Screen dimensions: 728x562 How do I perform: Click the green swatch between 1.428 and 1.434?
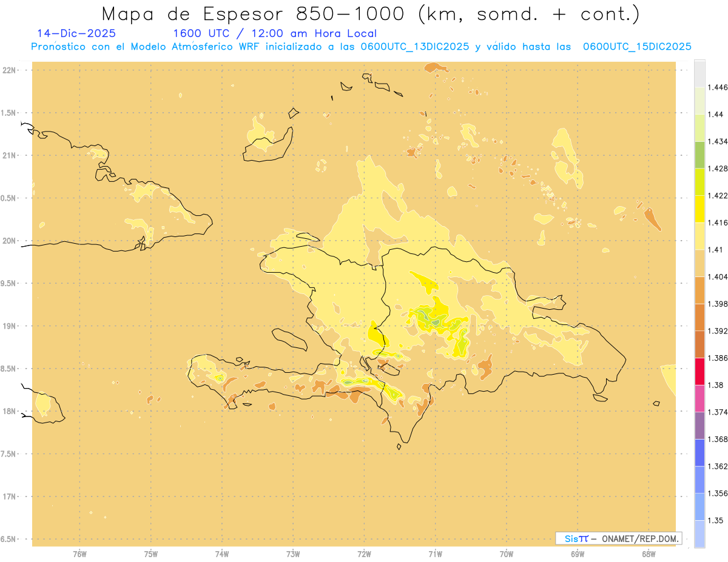pyautogui.click(x=700, y=155)
